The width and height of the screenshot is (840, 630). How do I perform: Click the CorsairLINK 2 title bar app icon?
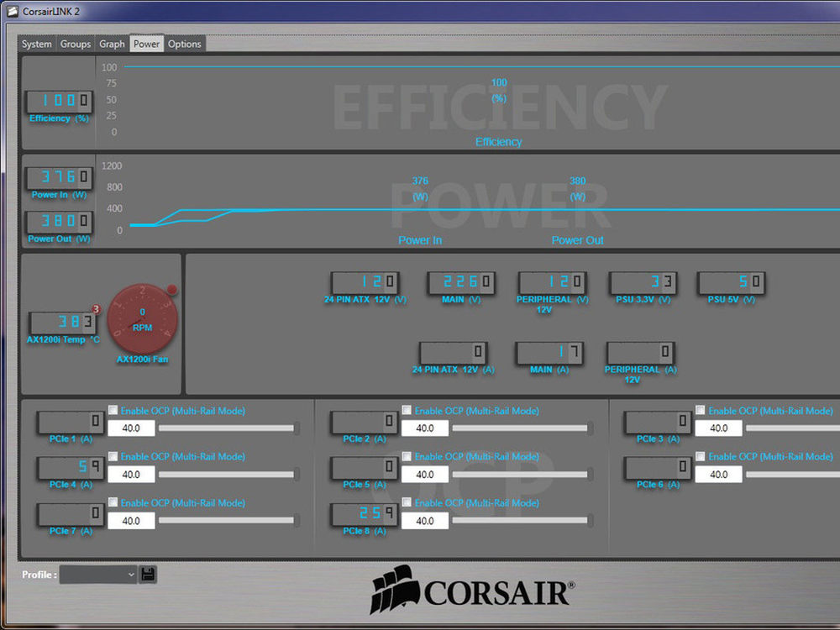[x=13, y=11]
